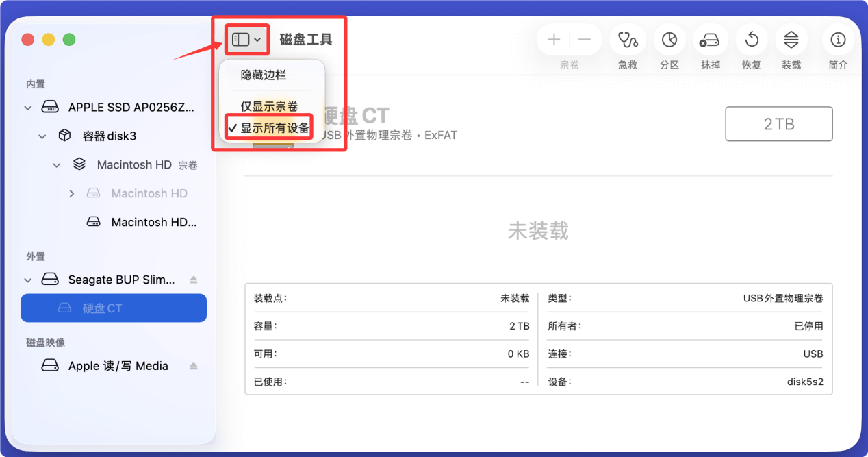Collapse Macintosh HD 宗卷 disclosure triangle

57,164
